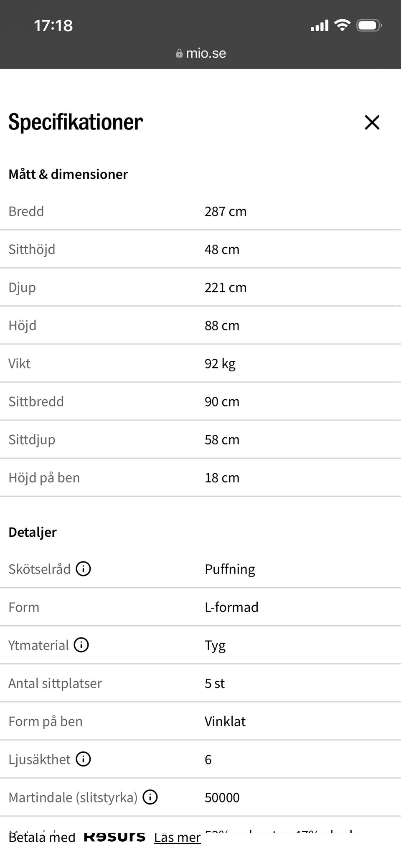The image size is (401, 868).
Task: Tap the battery status icon
Action: 369,25
